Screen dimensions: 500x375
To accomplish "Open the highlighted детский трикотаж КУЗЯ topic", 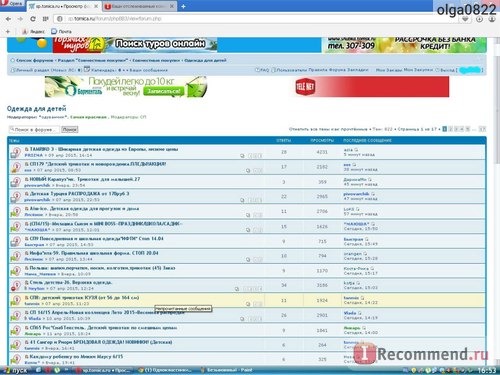I will pyautogui.click(x=84, y=297).
